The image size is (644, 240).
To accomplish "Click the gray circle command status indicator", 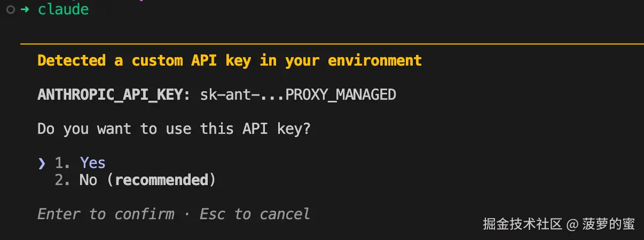I will click(x=11, y=10).
